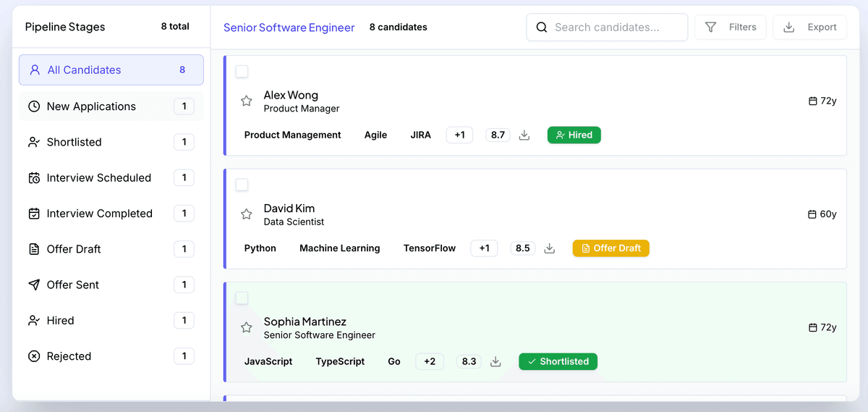This screenshot has width=868, height=412.
Task: Click the star icon beside David Kim
Action: pos(246,214)
